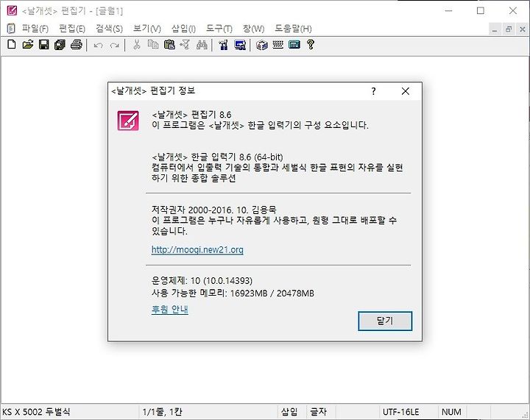
Task: Click the version text <날개셋> 편집기 8.6
Action: pyautogui.click(x=192, y=115)
